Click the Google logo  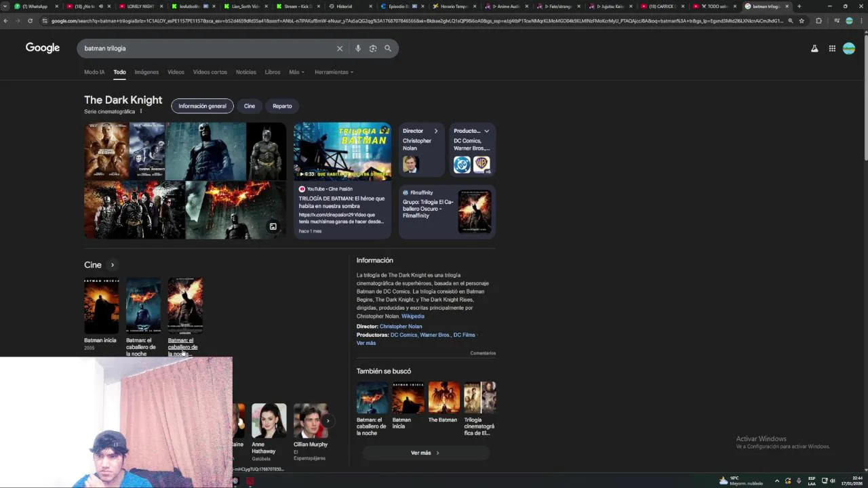(43, 48)
